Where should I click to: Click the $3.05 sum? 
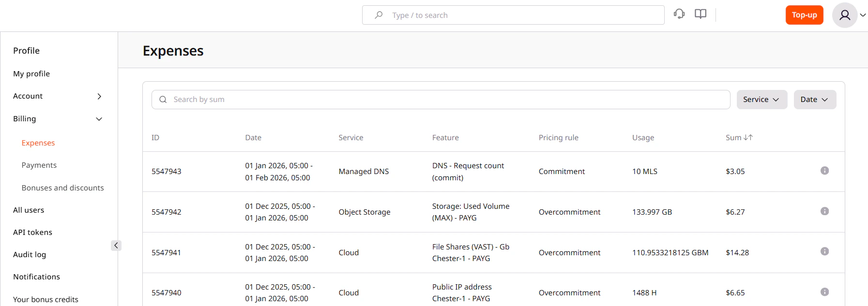tap(735, 171)
